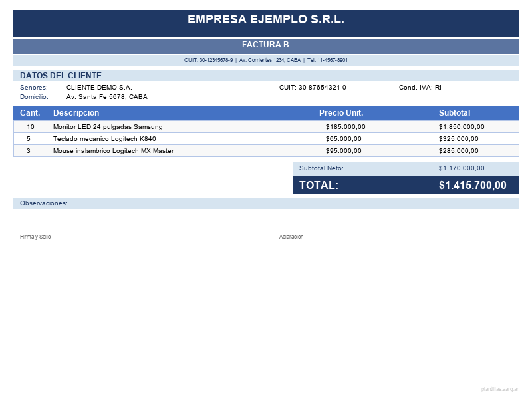
Task: Click Monitor LED 24 pulgadas Samsung description
Action: 108,127
